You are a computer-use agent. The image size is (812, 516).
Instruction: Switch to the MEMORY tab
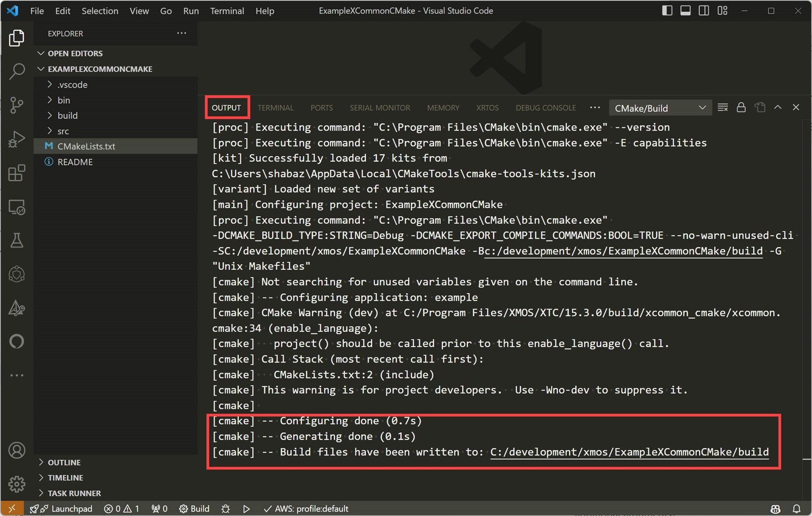point(443,108)
